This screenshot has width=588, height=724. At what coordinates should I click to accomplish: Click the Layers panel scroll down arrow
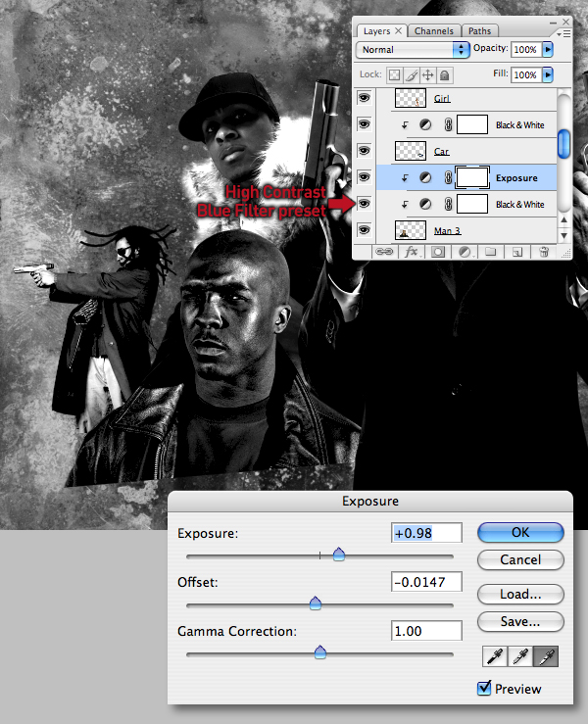(x=563, y=235)
